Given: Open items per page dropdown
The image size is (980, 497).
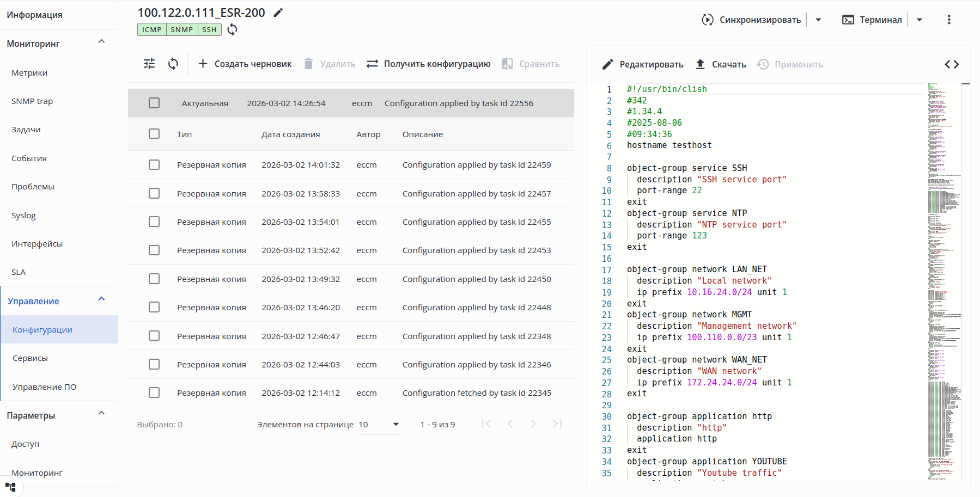Looking at the screenshot, I should [x=379, y=425].
